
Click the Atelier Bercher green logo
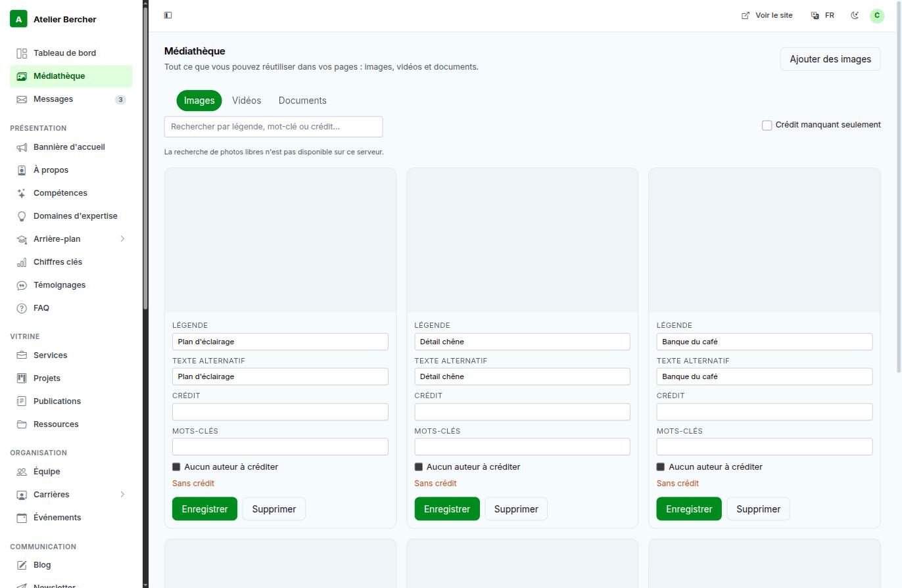coord(18,19)
